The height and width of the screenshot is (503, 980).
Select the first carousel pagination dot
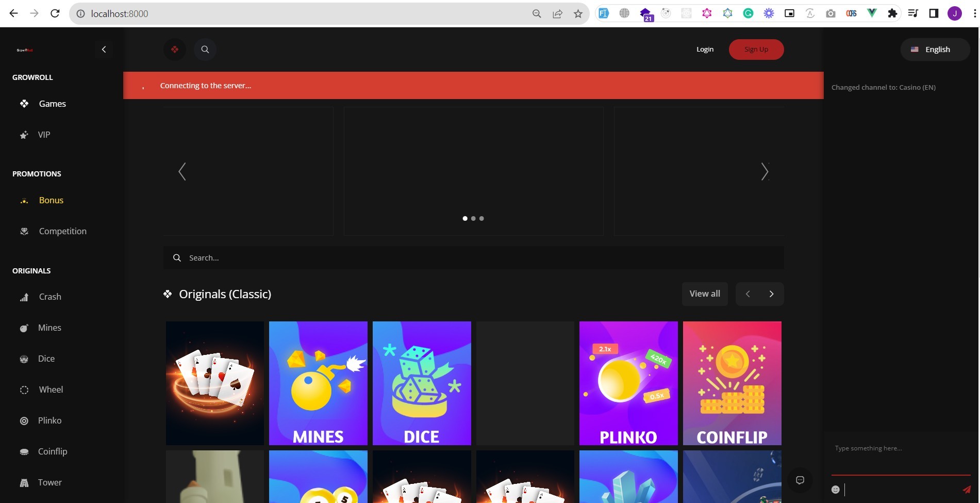(x=465, y=219)
